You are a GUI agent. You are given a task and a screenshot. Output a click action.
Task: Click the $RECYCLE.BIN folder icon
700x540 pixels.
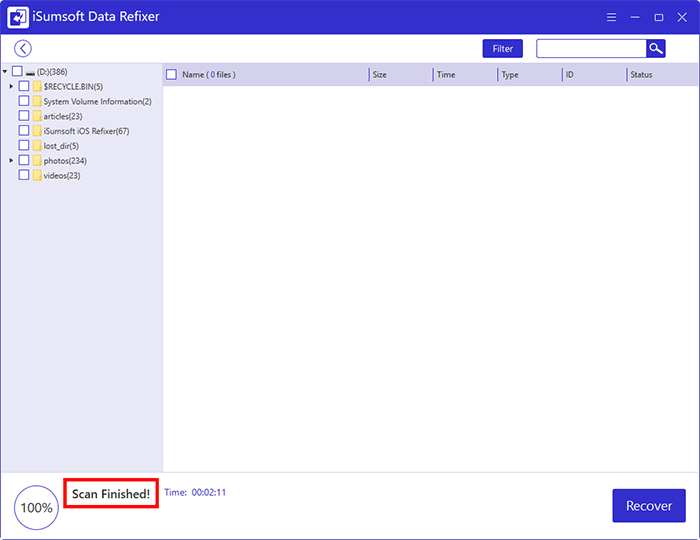pos(37,87)
